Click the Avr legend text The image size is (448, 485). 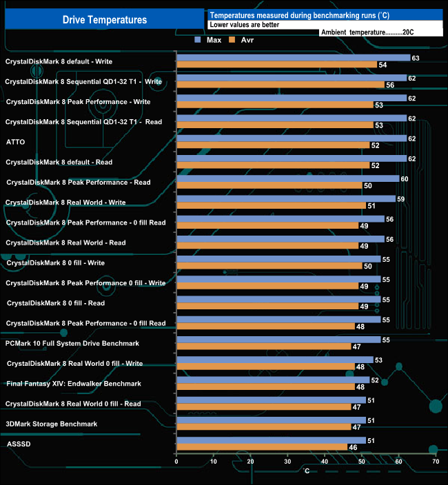(x=247, y=40)
